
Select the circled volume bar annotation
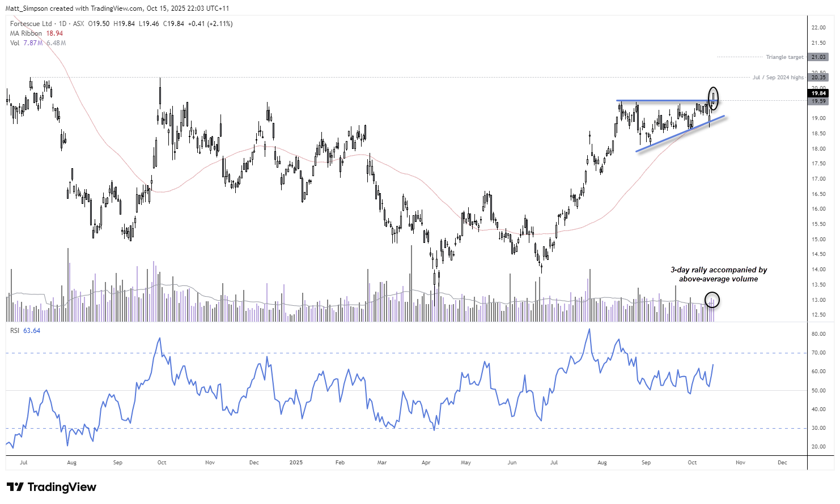click(x=713, y=301)
